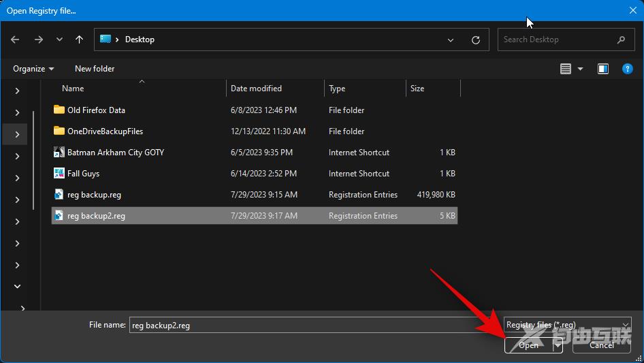Click the computer icon in address bar

106,39
